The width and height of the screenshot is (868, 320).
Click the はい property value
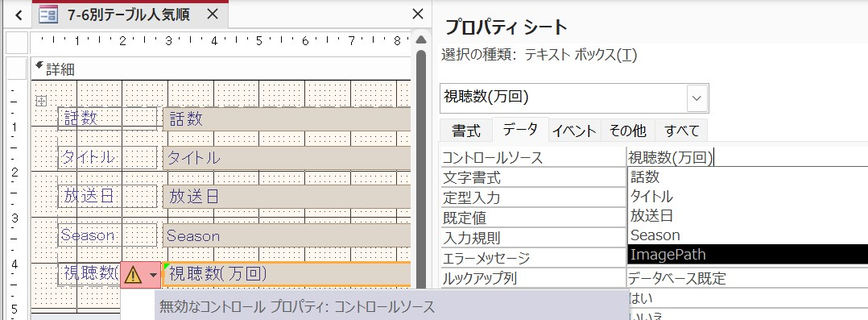coord(640,297)
